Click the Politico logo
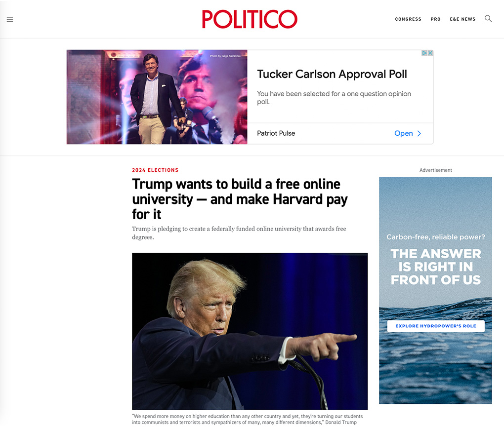Image resolution: width=504 pixels, height=427 pixels. [x=250, y=19]
